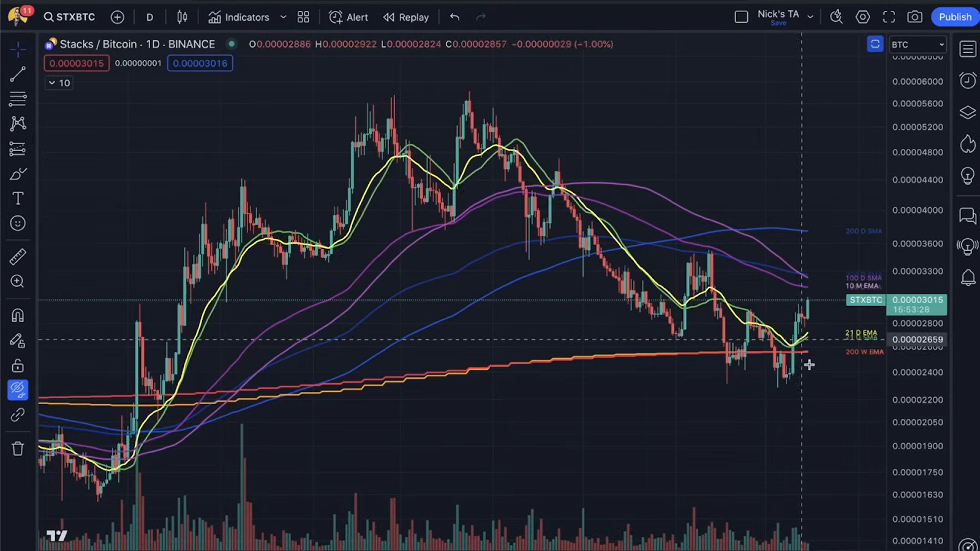Activate the zoom in tool
Screen dimensions: 980x551
(x=18, y=282)
